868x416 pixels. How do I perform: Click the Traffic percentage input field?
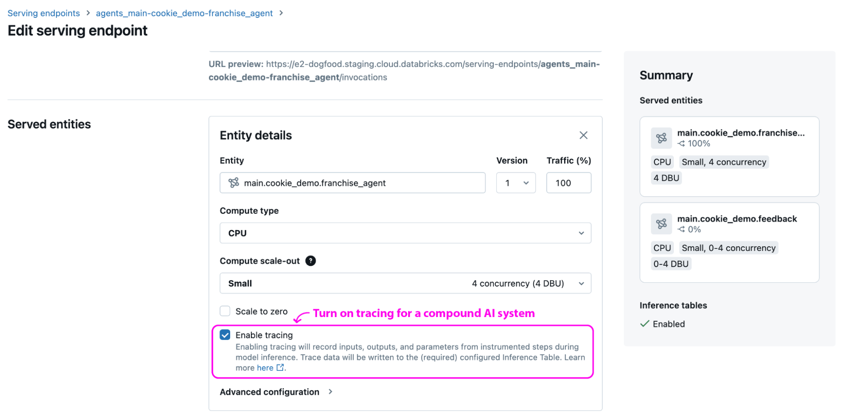568,183
